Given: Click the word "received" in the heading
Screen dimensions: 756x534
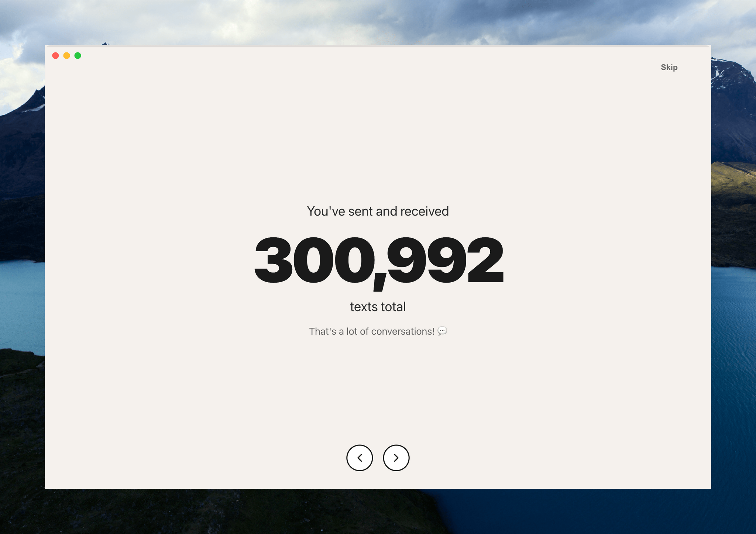Looking at the screenshot, I should click(x=425, y=211).
